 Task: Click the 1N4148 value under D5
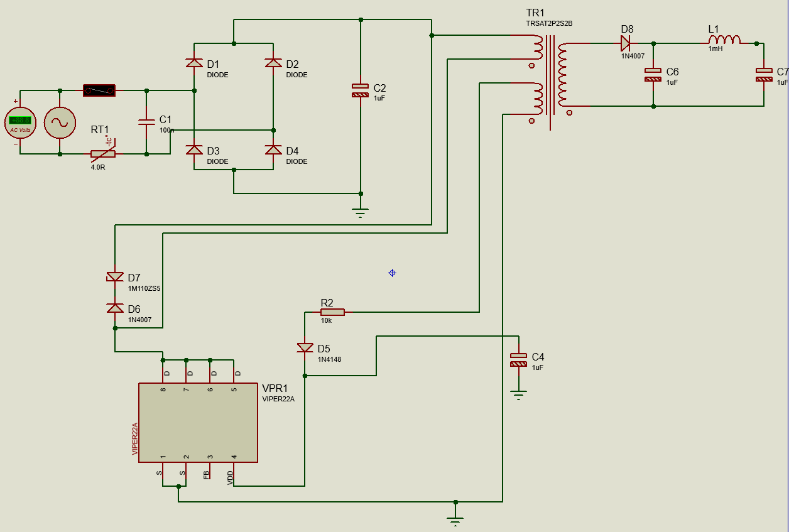[x=330, y=359]
